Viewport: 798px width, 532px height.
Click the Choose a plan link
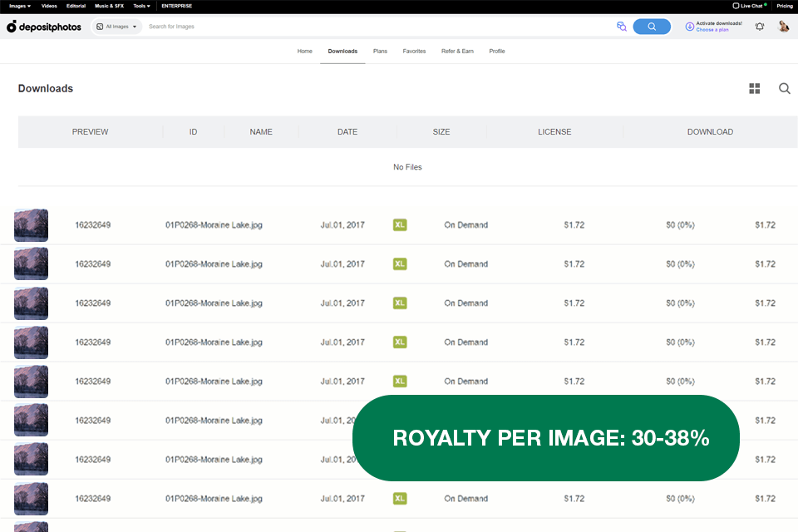(712, 30)
